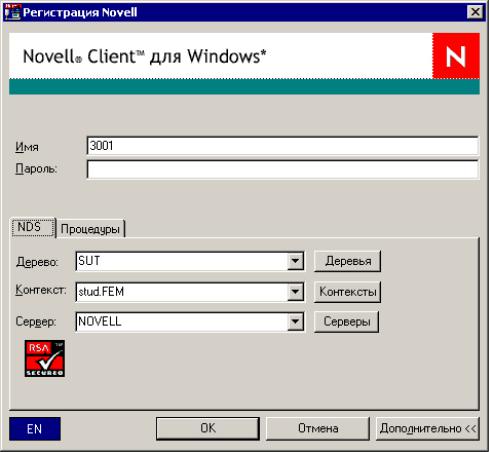Viewport: 489px width, 452px height.
Task: Click the Деревья button
Action: [347, 261]
